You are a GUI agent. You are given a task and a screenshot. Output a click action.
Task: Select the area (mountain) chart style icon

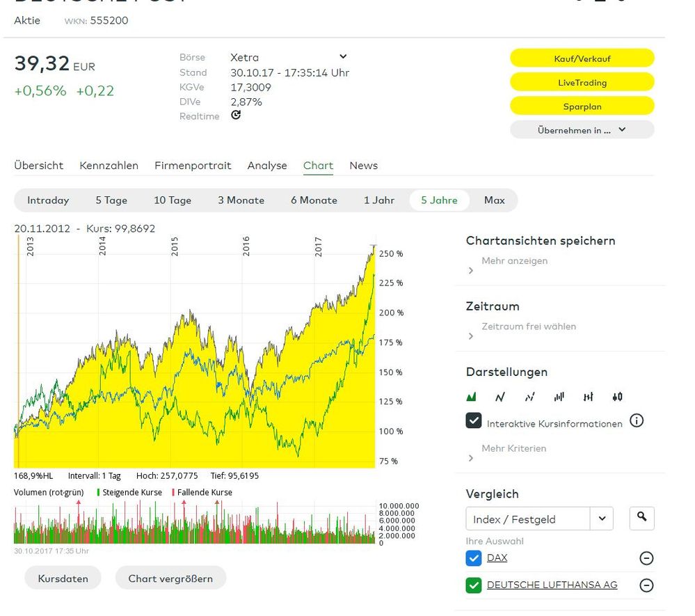[472, 397]
